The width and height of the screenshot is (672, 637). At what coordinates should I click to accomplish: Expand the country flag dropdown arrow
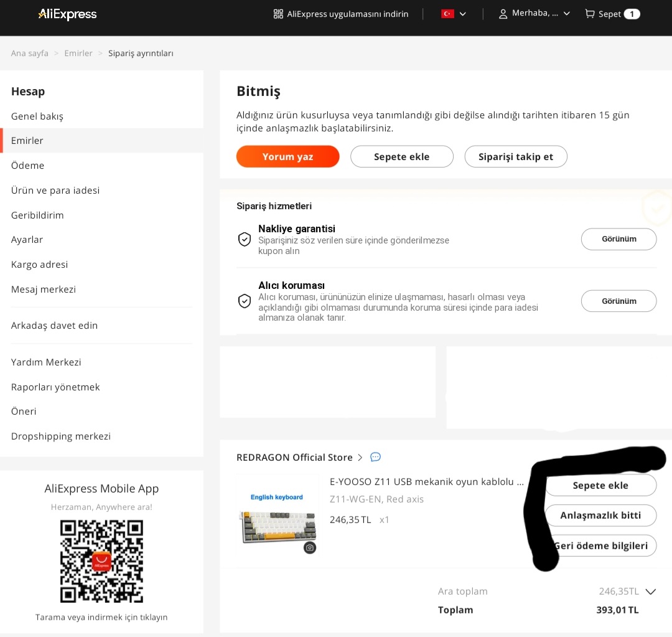[463, 14]
